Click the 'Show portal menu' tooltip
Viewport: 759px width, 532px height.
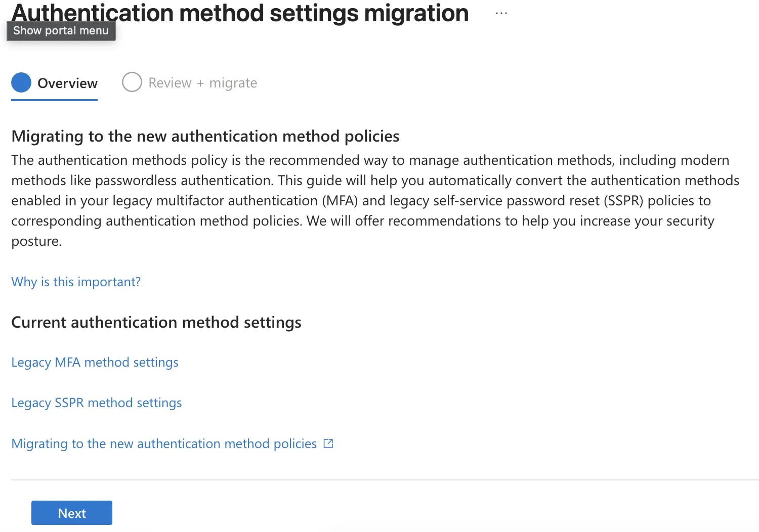pyautogui.click(x=61, y=31)
